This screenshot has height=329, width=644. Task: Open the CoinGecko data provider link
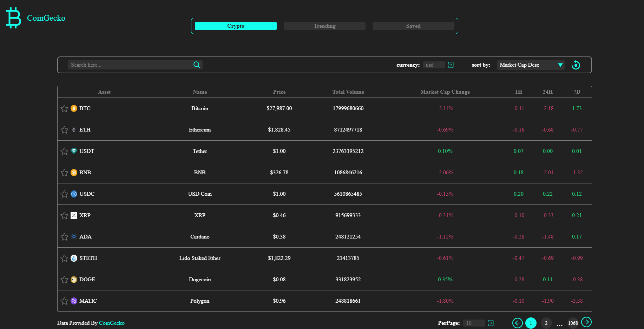[x=112, y=323]
